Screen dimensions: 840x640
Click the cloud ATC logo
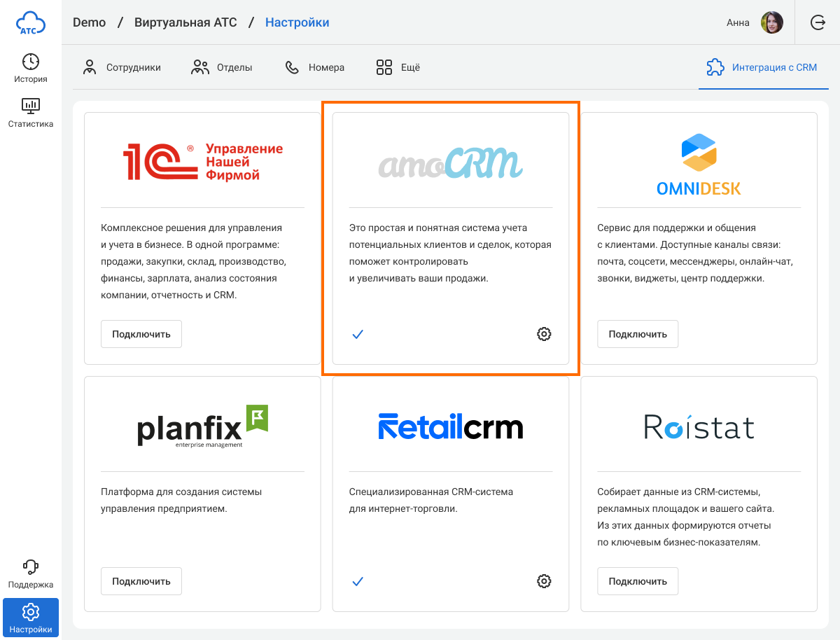(x=31, y=23)
